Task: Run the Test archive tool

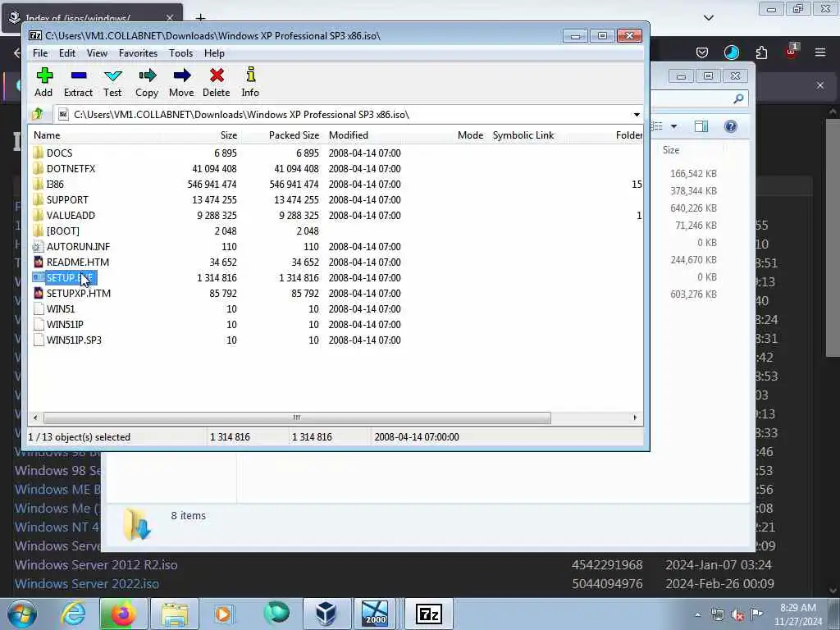Action: 112,75
